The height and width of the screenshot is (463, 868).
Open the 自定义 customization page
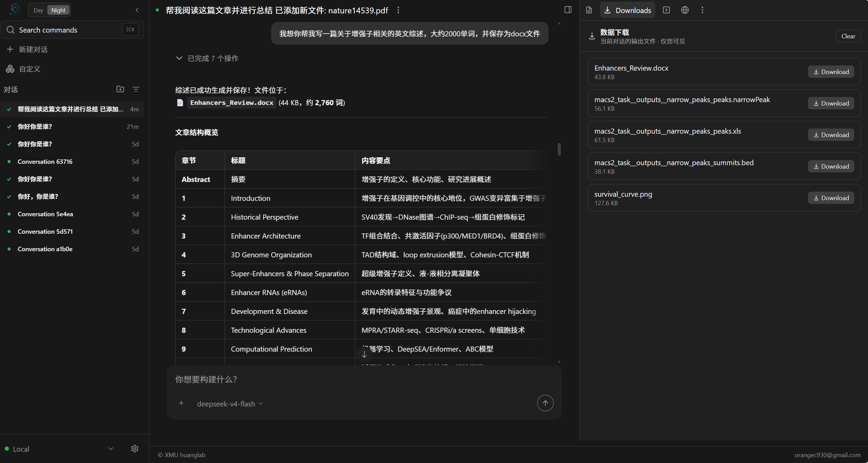72,69
